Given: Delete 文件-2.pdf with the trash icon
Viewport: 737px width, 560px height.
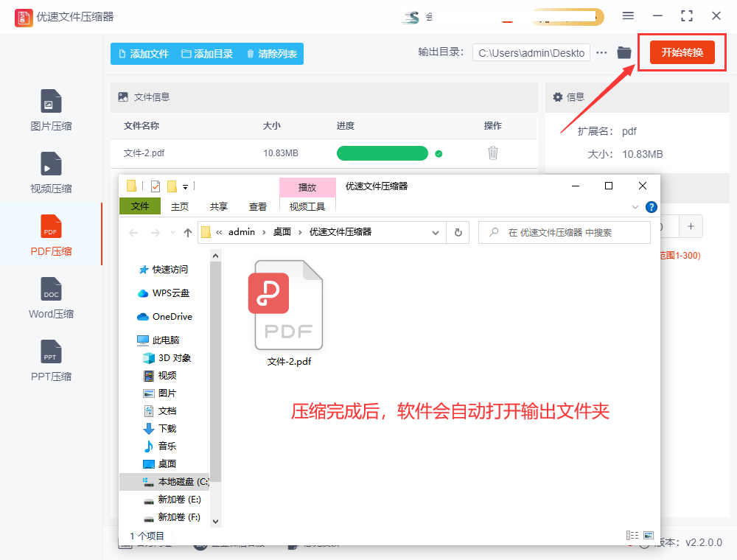Looking at the screenshot, I should coord(492,153).
